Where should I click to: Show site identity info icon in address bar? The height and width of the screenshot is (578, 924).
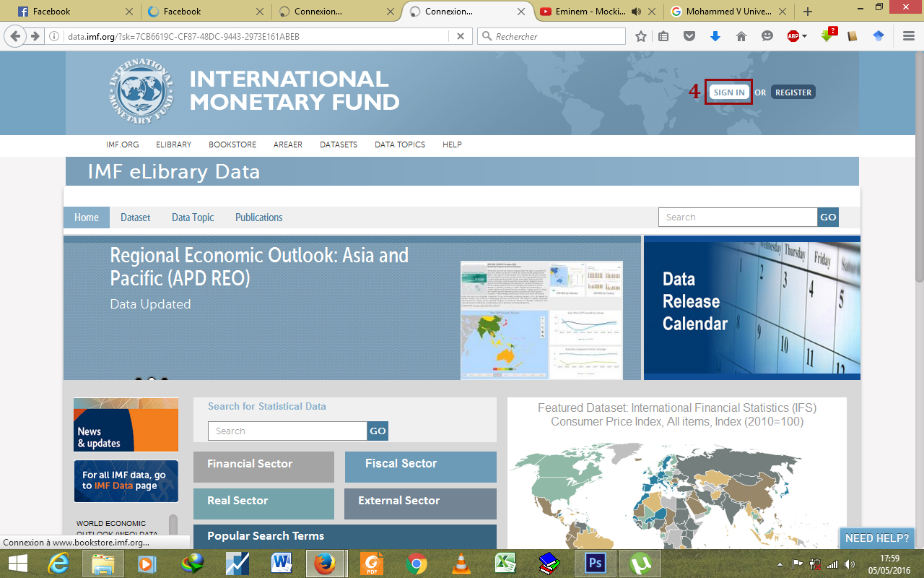tap(55, 36)
